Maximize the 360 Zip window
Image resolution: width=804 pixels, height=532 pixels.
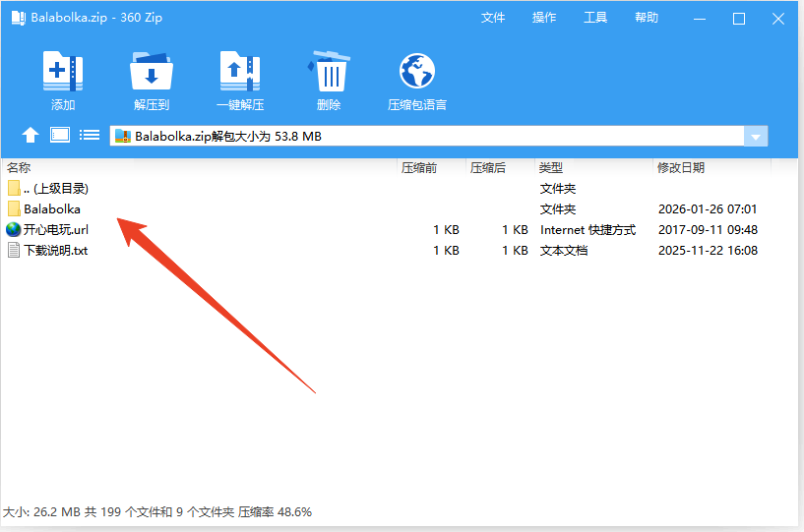click(x=739, y=19)
